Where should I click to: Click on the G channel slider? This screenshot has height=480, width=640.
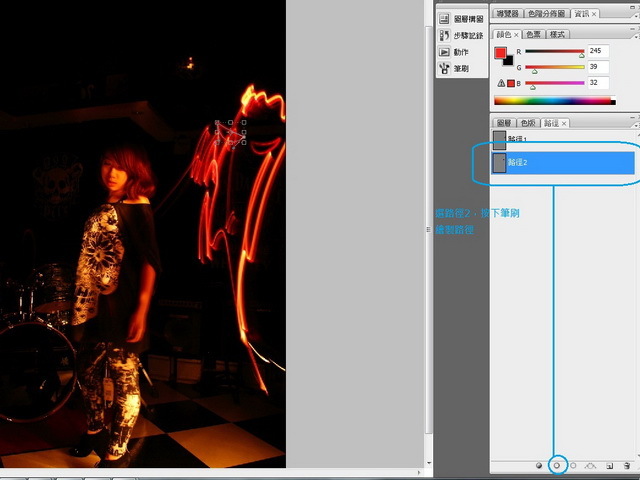point(555,67)
